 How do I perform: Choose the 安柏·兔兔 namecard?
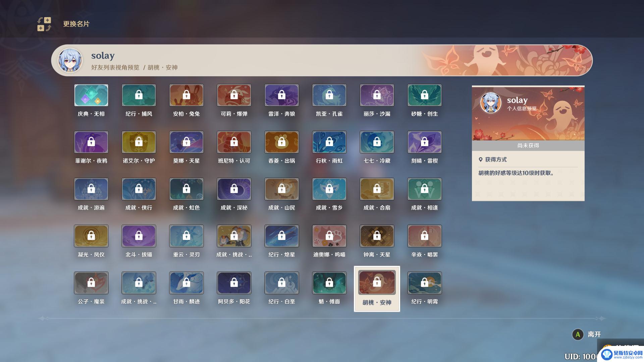tap(186, 95)
